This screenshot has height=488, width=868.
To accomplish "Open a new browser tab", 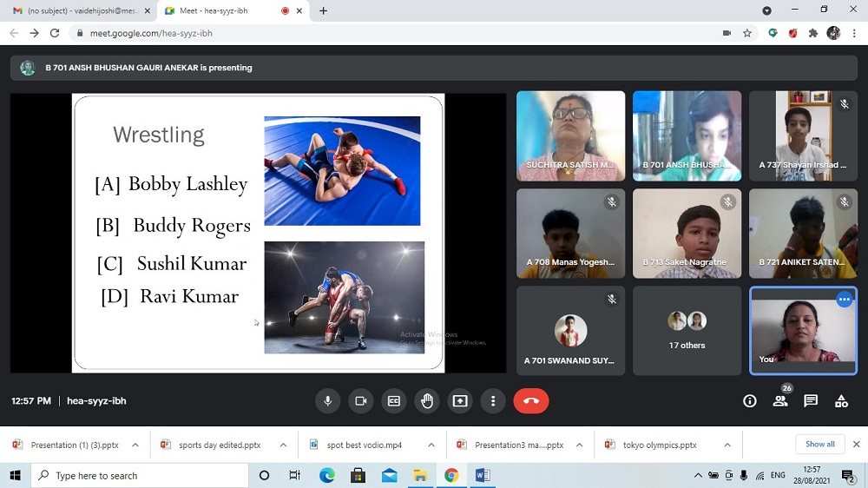I will [324, 10].
